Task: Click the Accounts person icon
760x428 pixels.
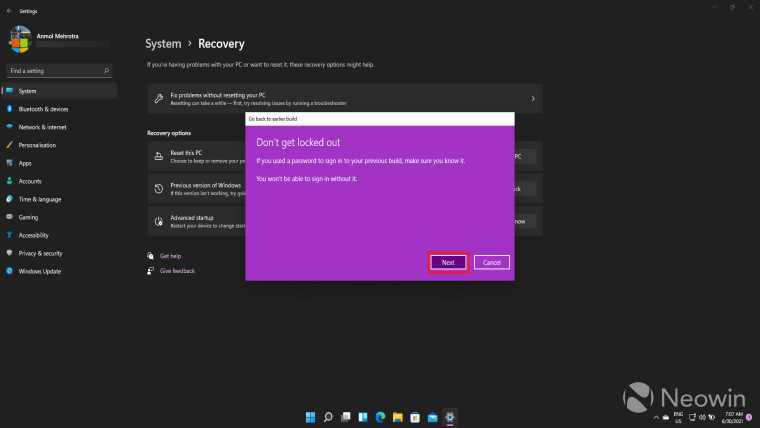Action: pyautogui.click(x=9, y=181)
